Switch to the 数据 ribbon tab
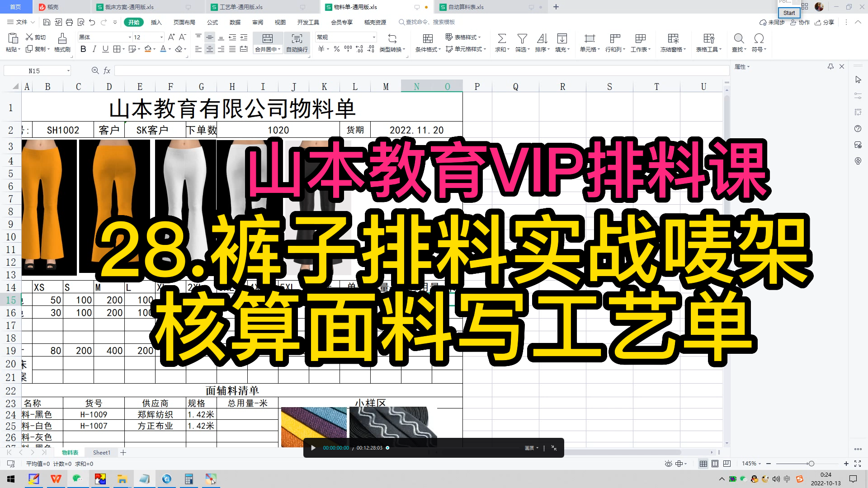The image size is (868, 488). click(x=235, y=22)
